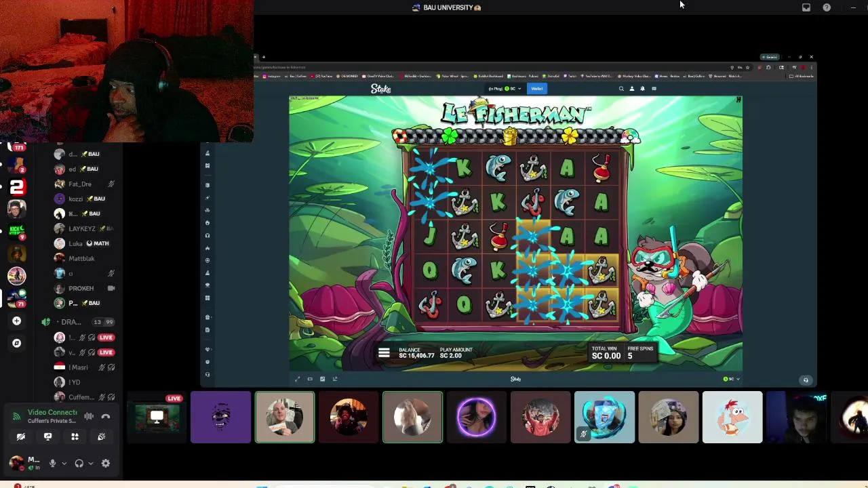Bookmark the page with the browser star icon

tap(747, 67)
